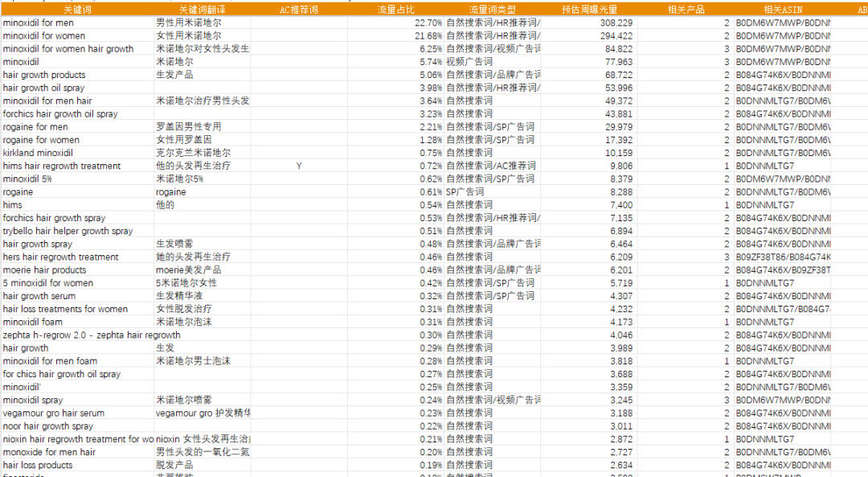This screenshot has height=477, width=868.
Task: Click the 'kirkland minoxidil' keyword cell
Action: [77, 153]
